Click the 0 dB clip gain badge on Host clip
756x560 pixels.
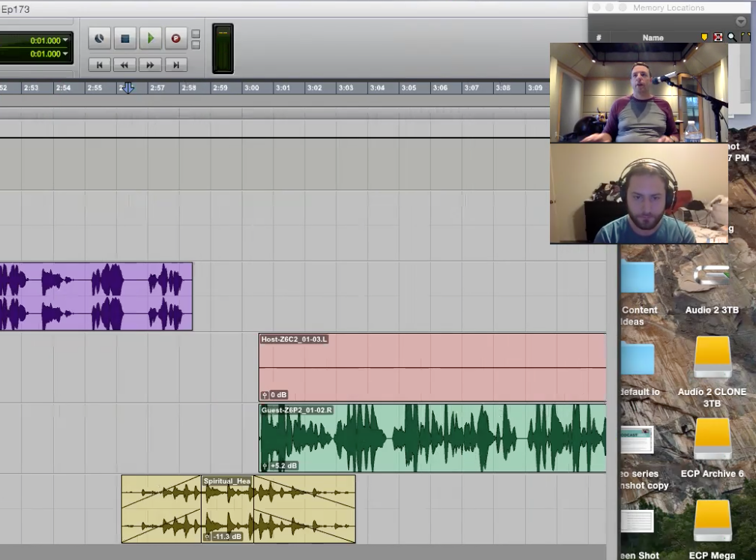(x=274, y=394)
